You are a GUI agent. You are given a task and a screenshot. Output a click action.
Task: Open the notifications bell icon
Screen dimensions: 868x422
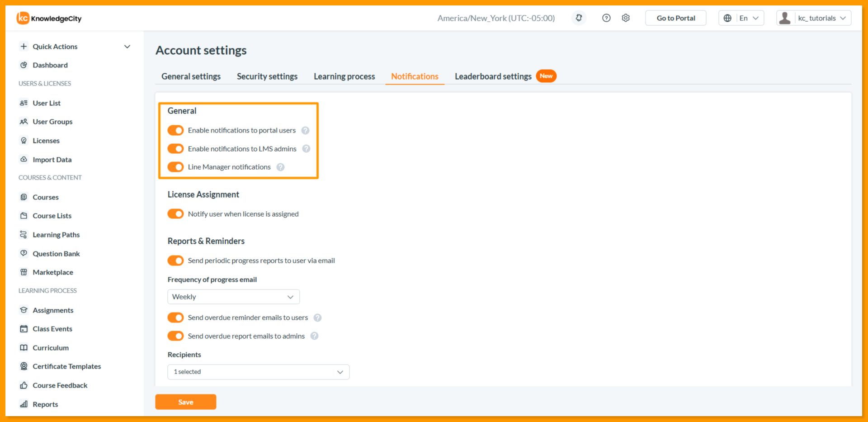tap(579, 18)
